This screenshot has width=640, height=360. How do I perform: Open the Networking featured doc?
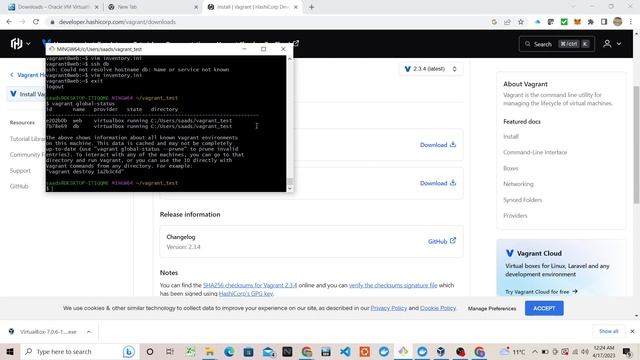click(518, 184)
